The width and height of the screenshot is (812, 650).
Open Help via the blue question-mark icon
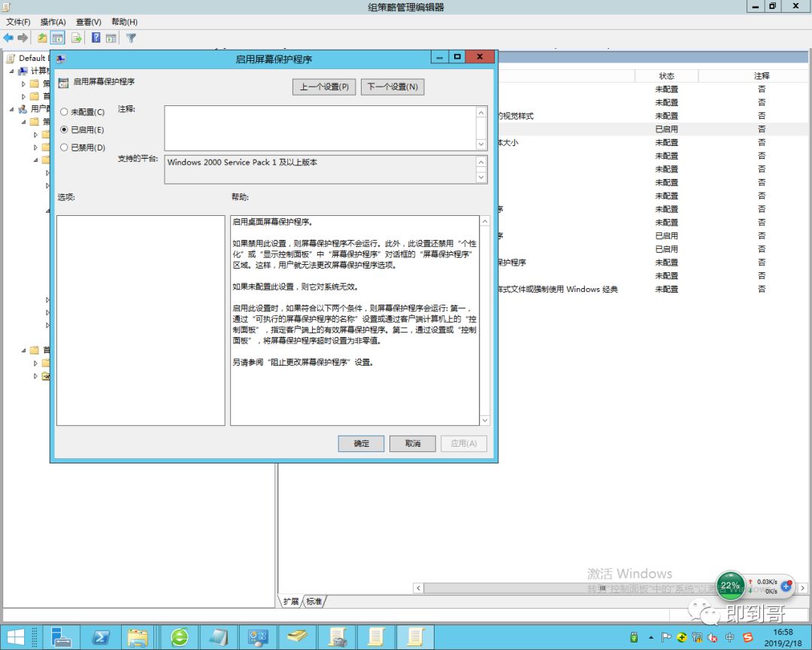(x=95, y=38)
